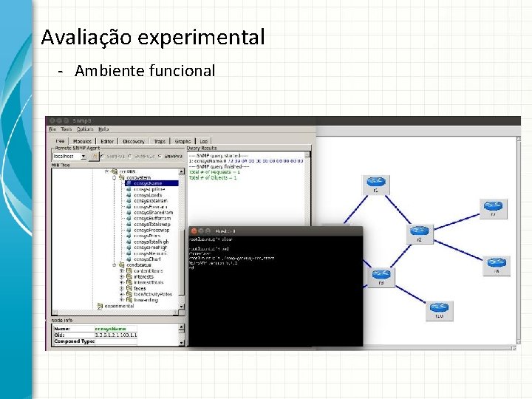Select ccnsysProcs in MIB tree

tap(147, 236)
